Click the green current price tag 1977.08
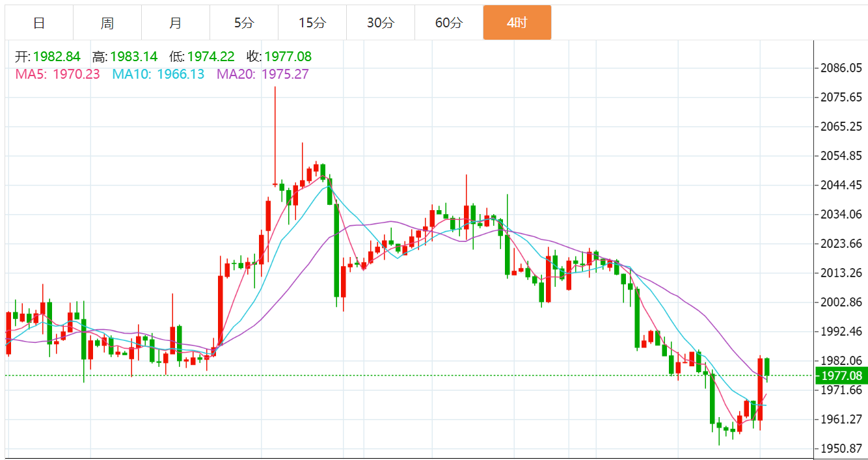Image resolution: width=868 pixels, height=460 pixels. point(842,375)
